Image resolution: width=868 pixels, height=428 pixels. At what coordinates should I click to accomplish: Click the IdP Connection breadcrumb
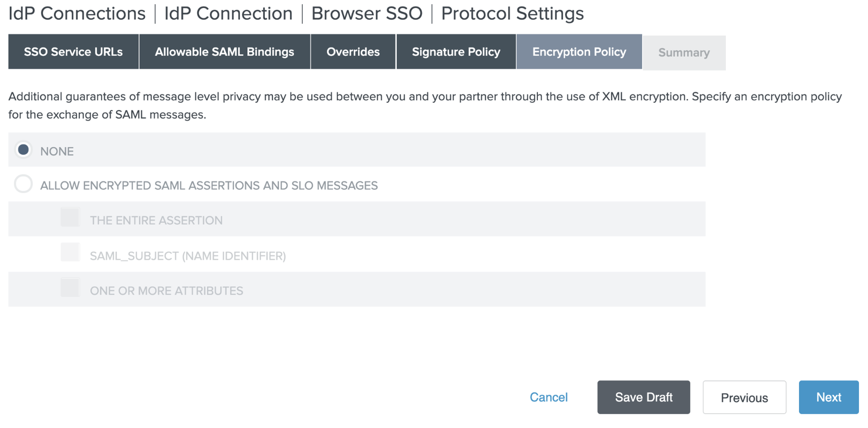[x=228, y=13]
